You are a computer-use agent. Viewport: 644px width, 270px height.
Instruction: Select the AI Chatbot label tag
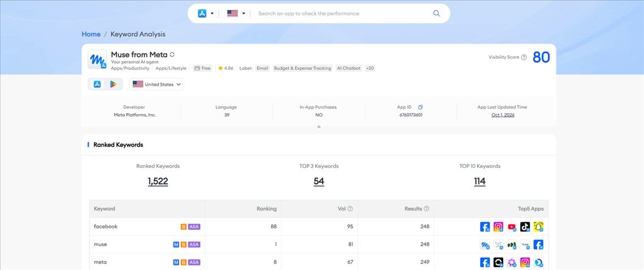(x=349, y=68)
